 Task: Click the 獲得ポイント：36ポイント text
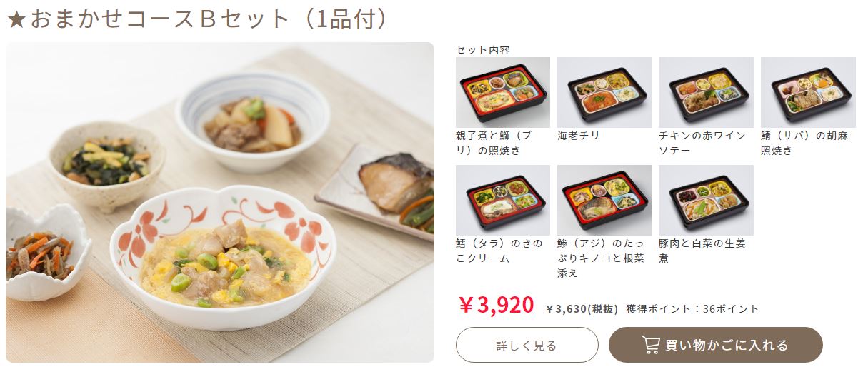(x=692, y=308)
